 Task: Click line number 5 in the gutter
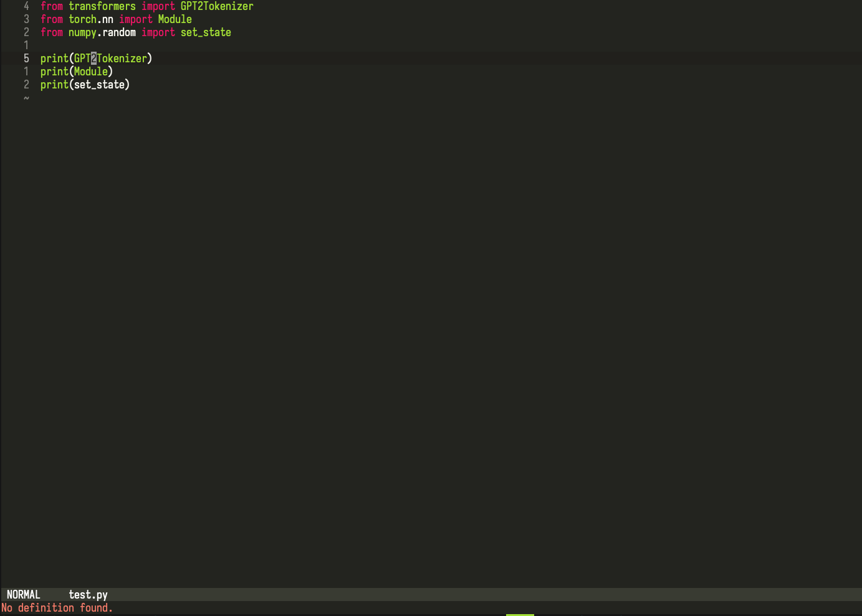tap(26, 59)
